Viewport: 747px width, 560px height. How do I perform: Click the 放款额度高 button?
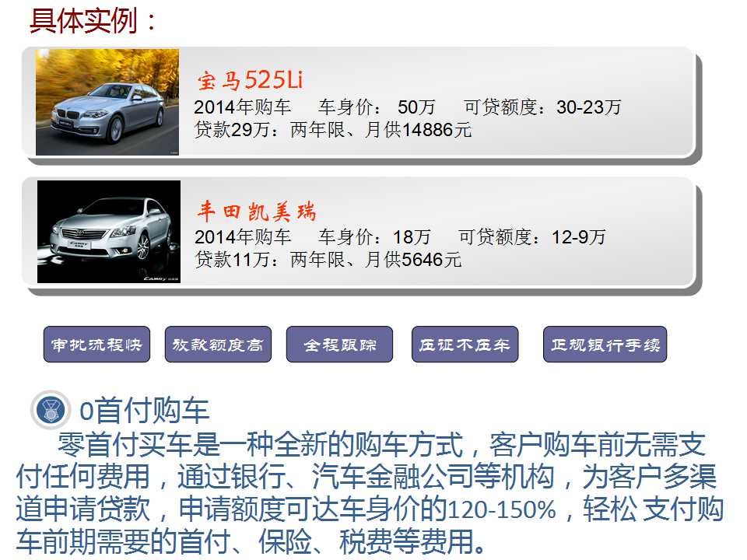coord(218,345)
